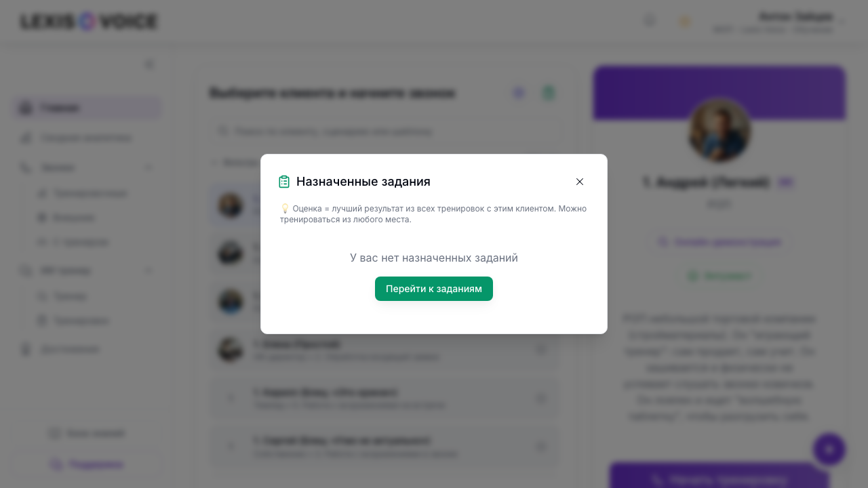Click the purple floating round button

(829, 449)
